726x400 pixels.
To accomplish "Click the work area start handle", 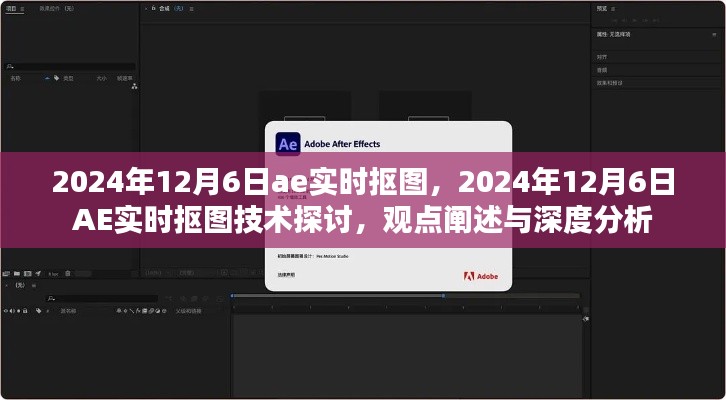I will 232,295.
